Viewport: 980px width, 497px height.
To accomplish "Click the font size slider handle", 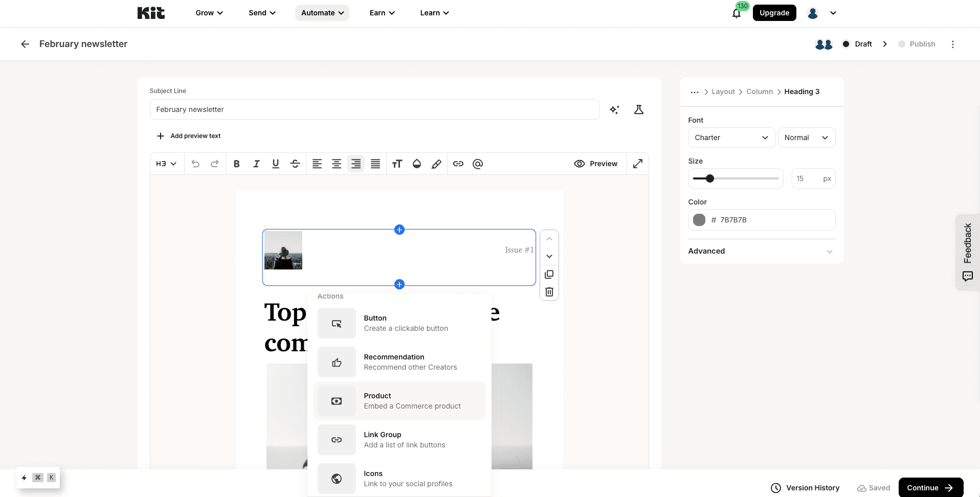I will pyautogui.click(x=710, y=178).
